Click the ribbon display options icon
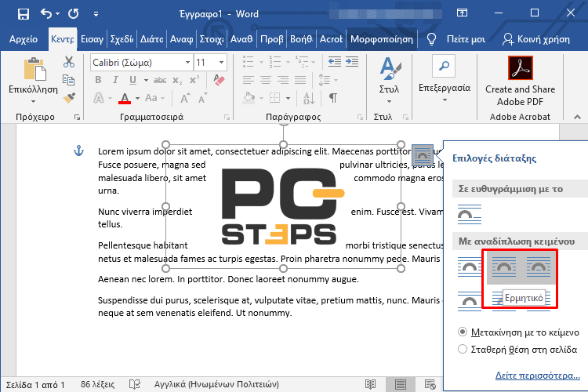Image resolution: width=588 pixels, height=392 pixels. click(462, 13)
